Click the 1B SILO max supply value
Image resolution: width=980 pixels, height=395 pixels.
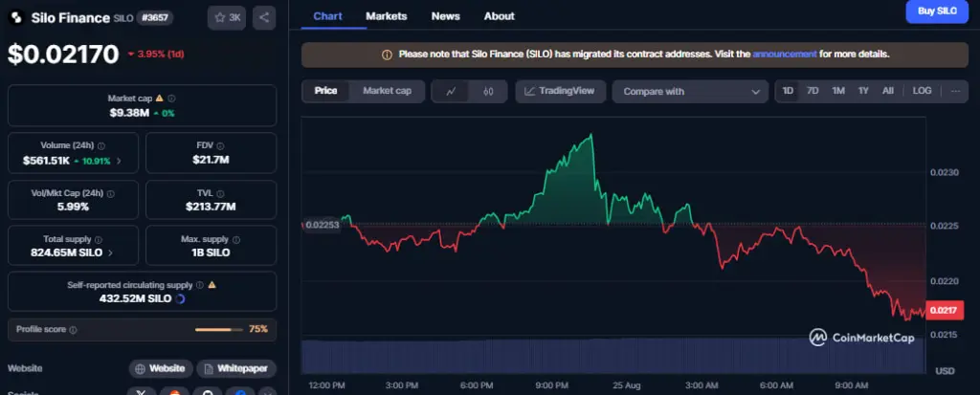211,253
